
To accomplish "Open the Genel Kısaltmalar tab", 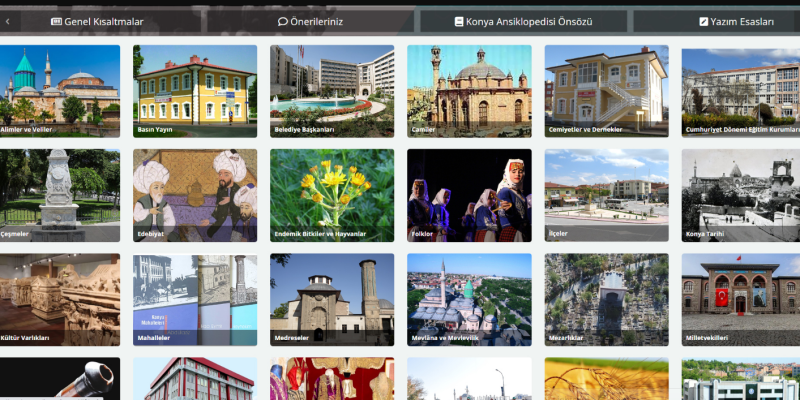I will pos(103,21).
